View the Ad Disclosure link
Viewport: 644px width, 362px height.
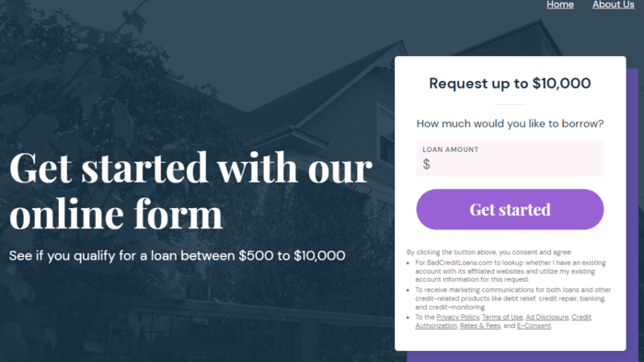(x=547, y=317)
